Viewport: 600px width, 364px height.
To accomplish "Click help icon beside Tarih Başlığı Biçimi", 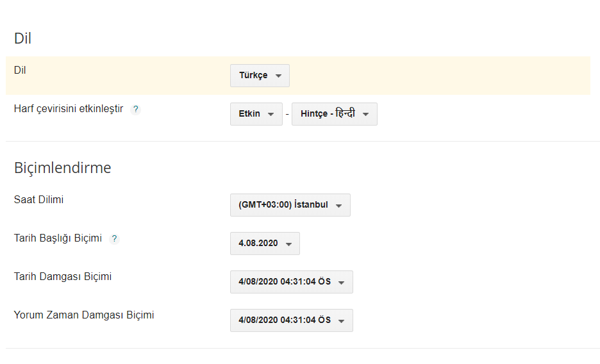I will tap(114, 239).
